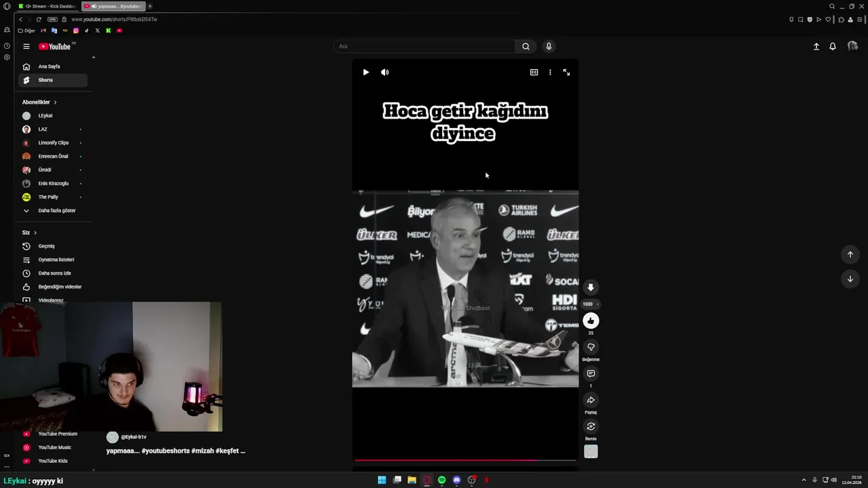Open the LEykai subscription channel
Screen dimensions: 868x488
tap(53, 116)
